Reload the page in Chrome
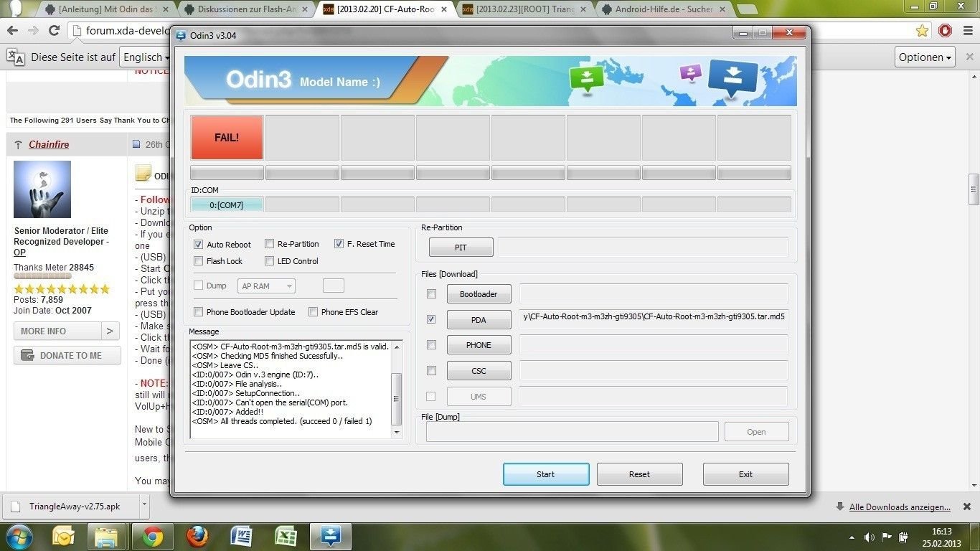The image size is (980, 551). (x=54, y=31)
